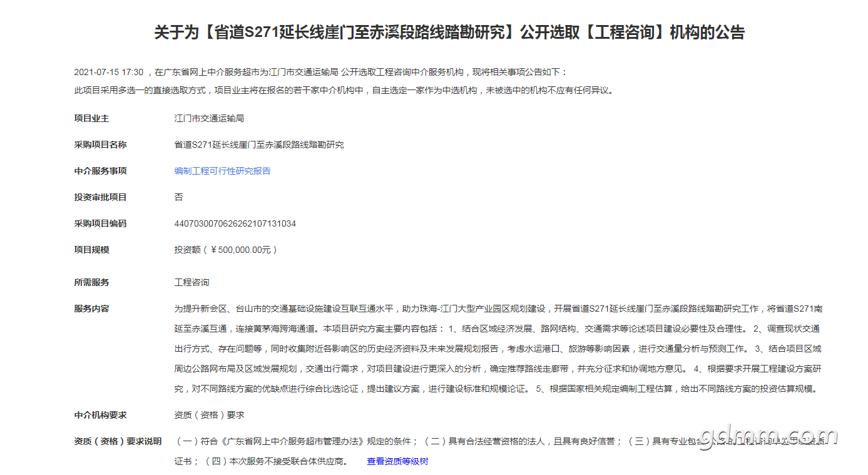Select the publish date 2021-07-15 17:30

pyautogui.click(x=109, y=72)
